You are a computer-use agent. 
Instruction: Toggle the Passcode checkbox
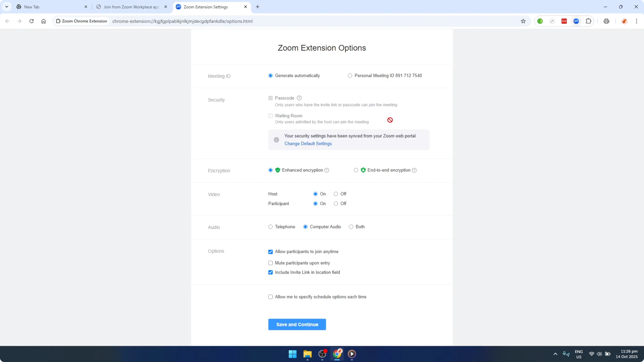[x=271, y=98]
